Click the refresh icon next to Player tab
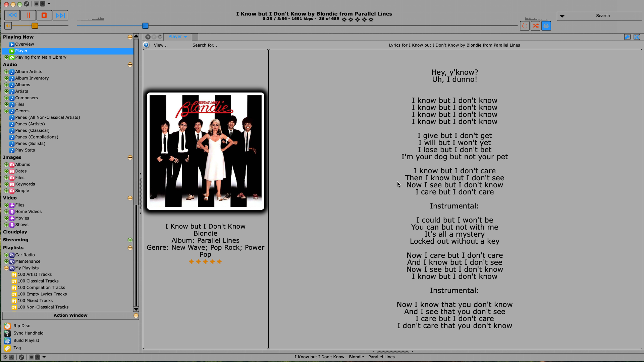Image resolution: width=644 pixels, height=362 pixels. click(160, 37)
